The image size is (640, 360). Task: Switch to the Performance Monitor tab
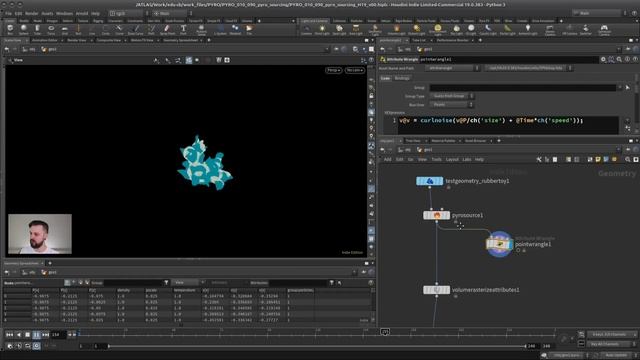pyautogui.click(x=452, y=40)
